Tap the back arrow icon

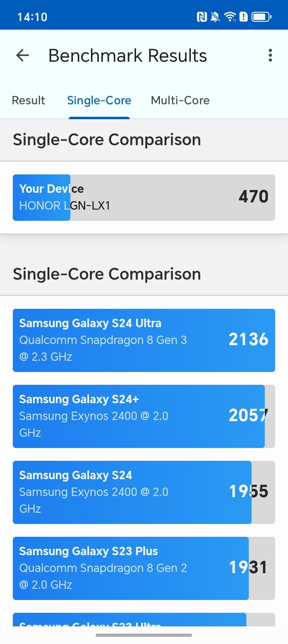[23, 56]
